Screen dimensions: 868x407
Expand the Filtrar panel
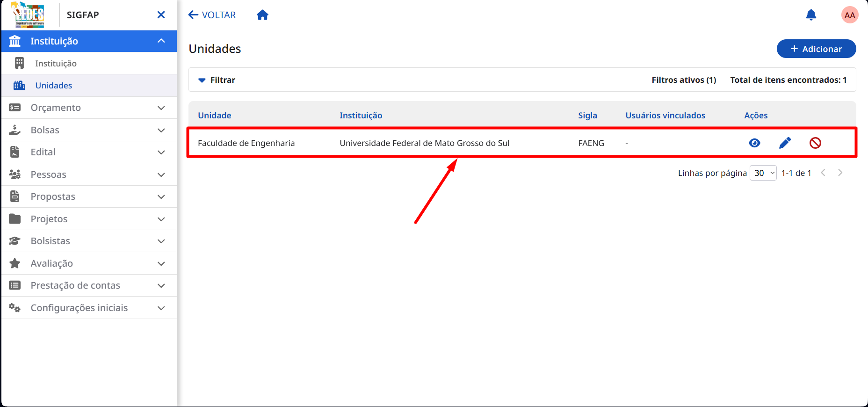tap(217, 80)
